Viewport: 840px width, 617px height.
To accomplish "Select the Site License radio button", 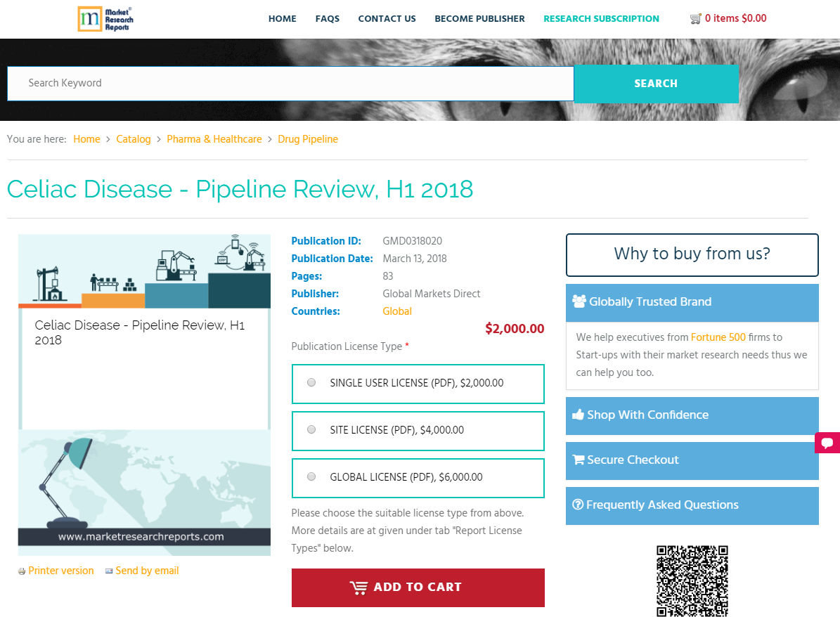I will [311, 429].
